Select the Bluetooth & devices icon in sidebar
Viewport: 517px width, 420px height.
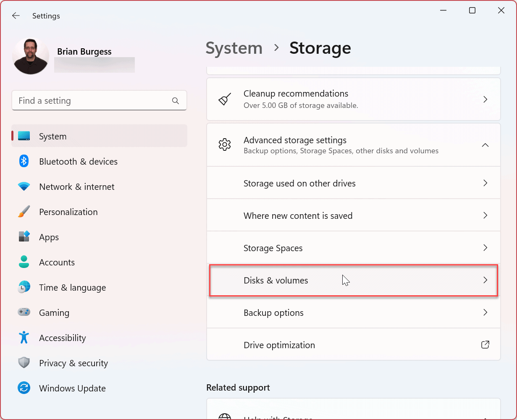(24, 161)
